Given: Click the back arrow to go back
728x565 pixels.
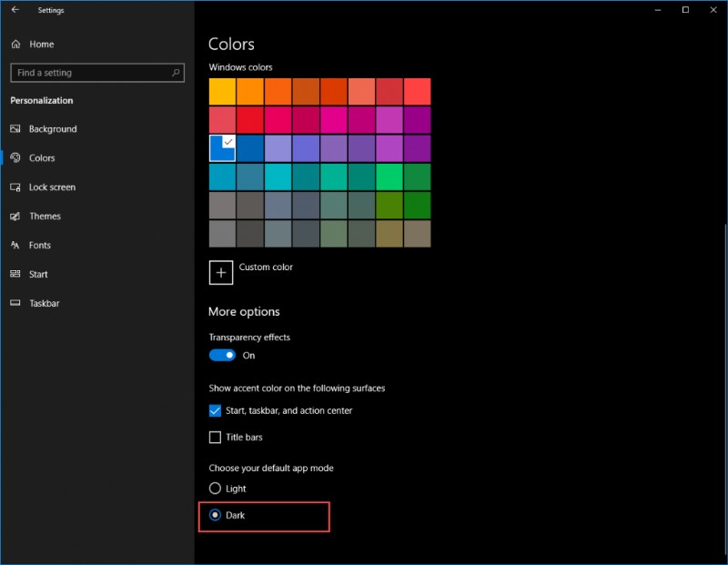Looking at the screenshot, I should click(15, 10).
